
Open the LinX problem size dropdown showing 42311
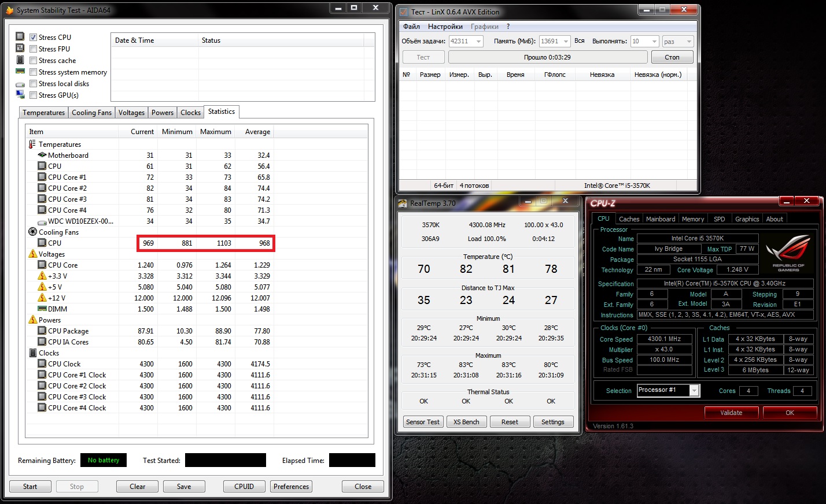point(466,41)
